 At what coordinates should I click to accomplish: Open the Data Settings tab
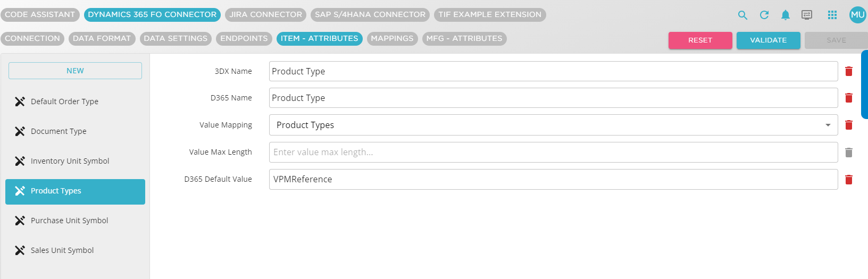pyautogui.click(x=176, y=38)
